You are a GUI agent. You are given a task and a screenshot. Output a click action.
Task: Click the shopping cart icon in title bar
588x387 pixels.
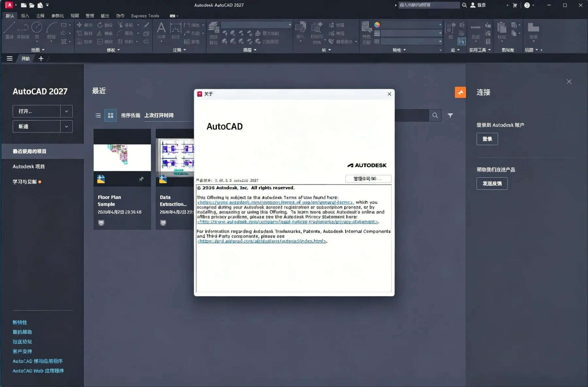(515, 5)
